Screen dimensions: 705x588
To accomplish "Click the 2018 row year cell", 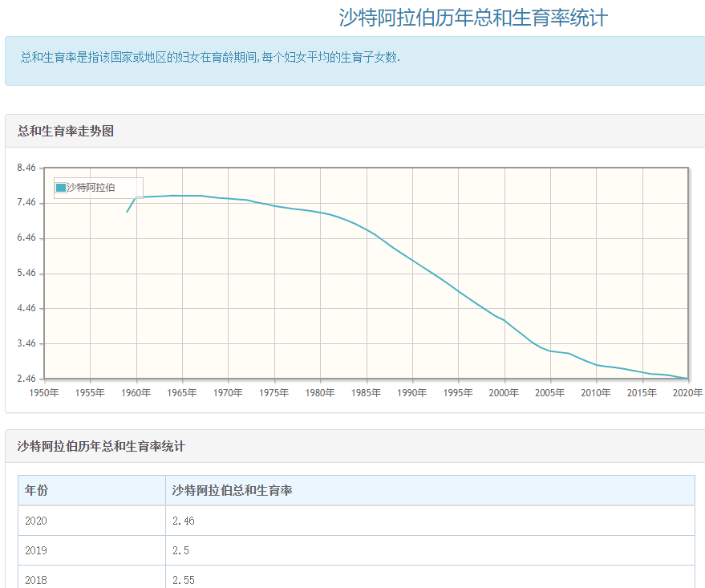I will (x=36, y=579).
